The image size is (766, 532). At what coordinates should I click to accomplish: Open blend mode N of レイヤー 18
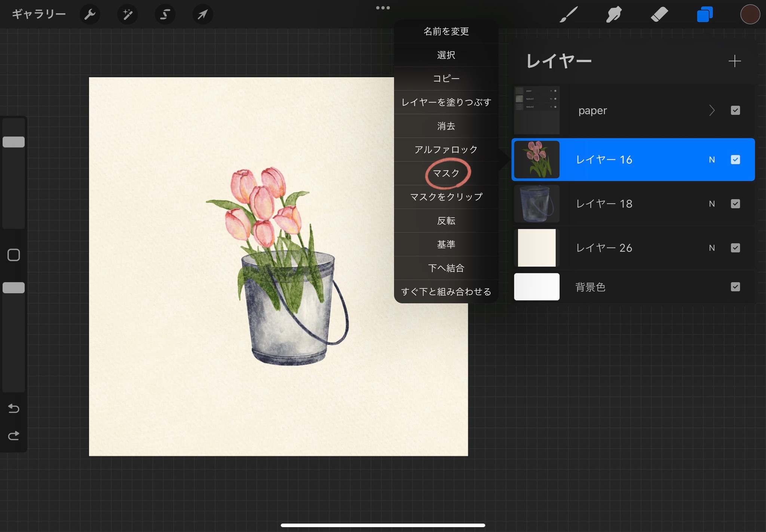click(712, 204)
